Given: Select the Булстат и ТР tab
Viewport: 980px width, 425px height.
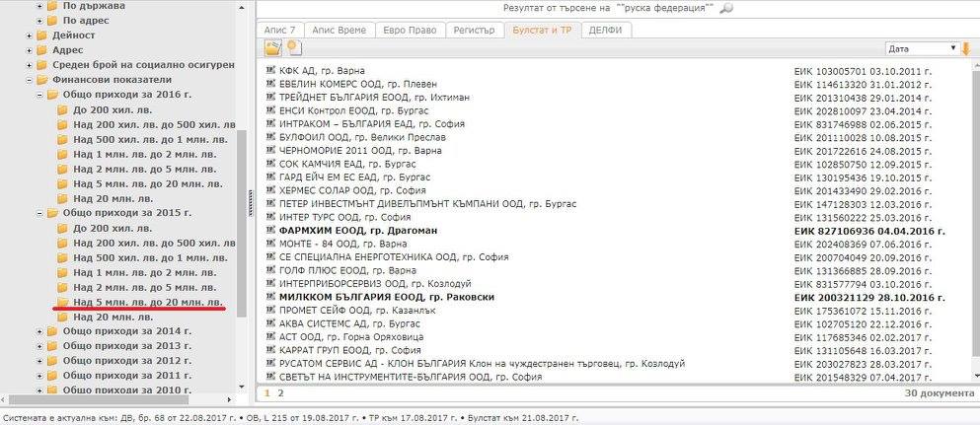Looking at the screenshot, I should (542, 30).
